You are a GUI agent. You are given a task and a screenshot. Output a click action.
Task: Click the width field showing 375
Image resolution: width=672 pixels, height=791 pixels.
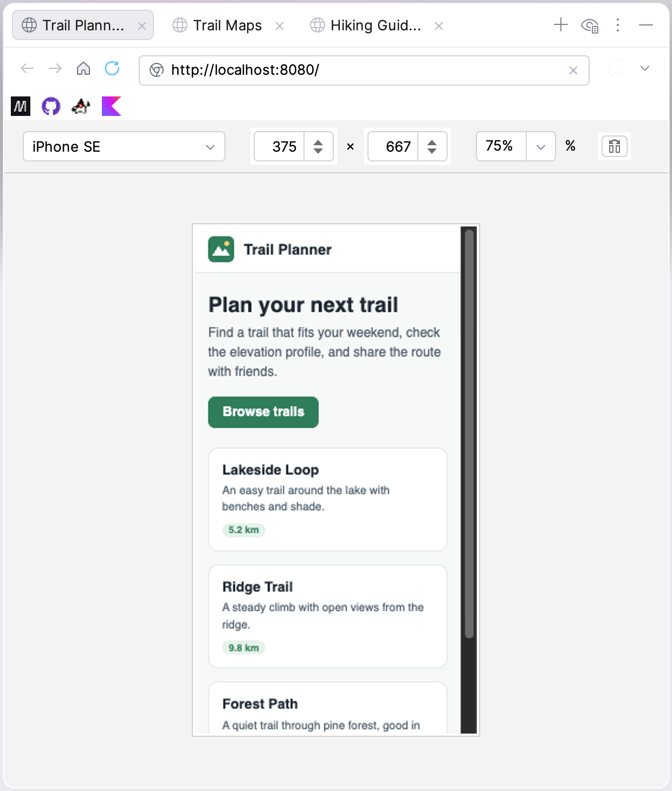280,146
